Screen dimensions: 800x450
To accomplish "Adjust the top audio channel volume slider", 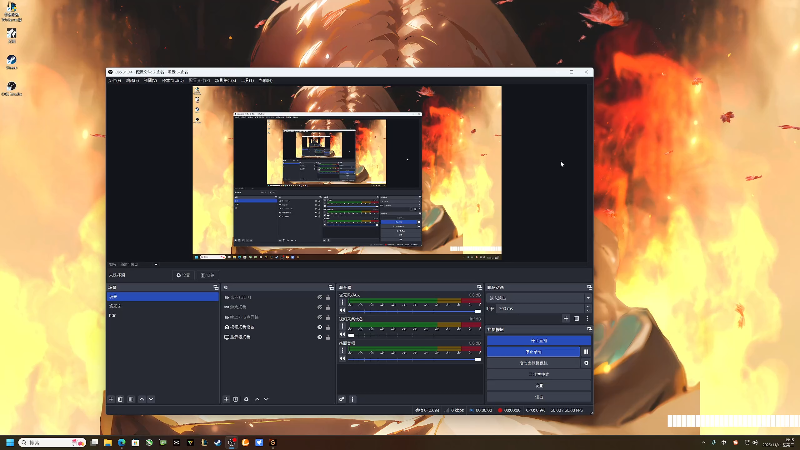I will [414, 311].
